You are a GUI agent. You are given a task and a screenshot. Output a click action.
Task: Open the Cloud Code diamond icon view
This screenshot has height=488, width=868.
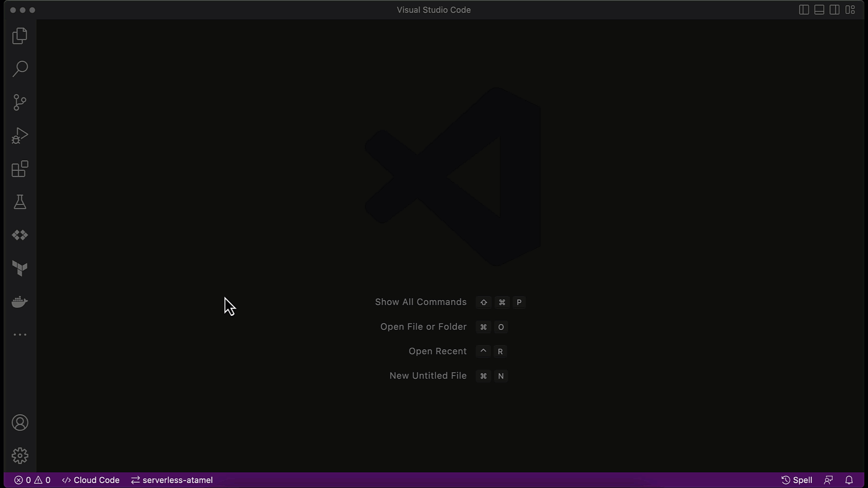pyautogui.click(x=20, y=235)
